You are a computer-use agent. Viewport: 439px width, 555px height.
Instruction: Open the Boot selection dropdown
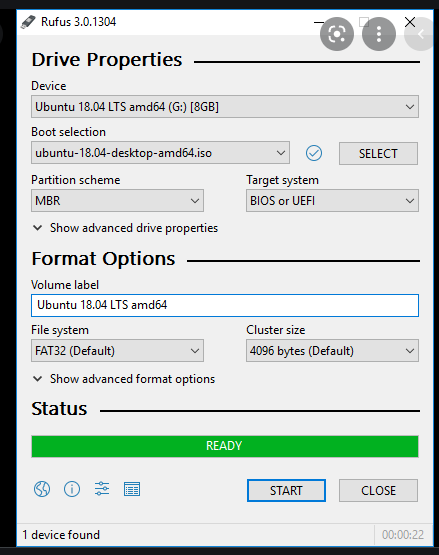[160, 153]
